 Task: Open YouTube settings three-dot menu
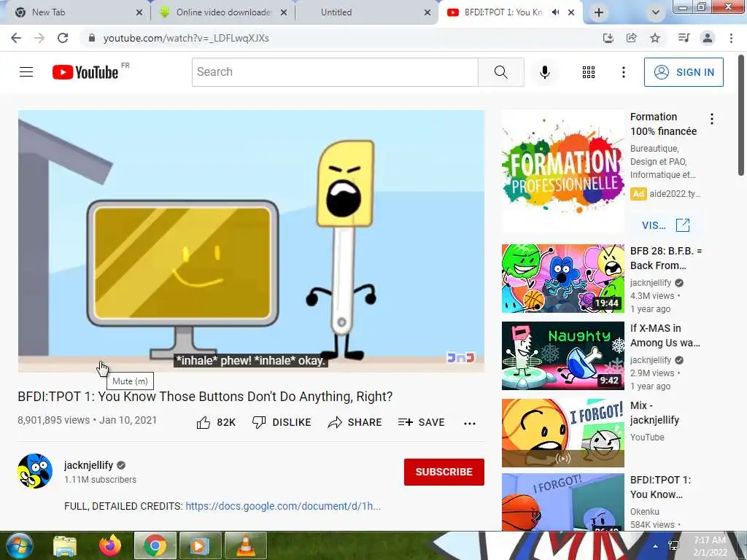pyautogui.click(x=624, y=72)
